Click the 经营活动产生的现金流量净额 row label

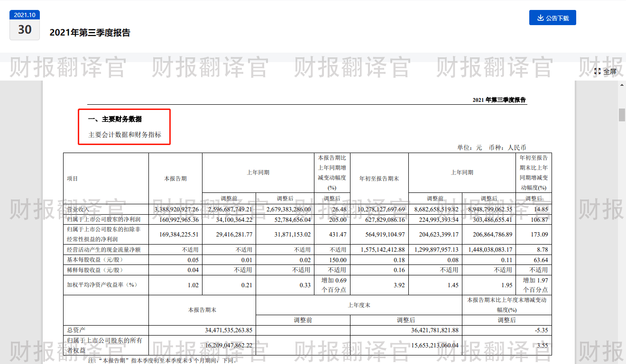point(103,249)
